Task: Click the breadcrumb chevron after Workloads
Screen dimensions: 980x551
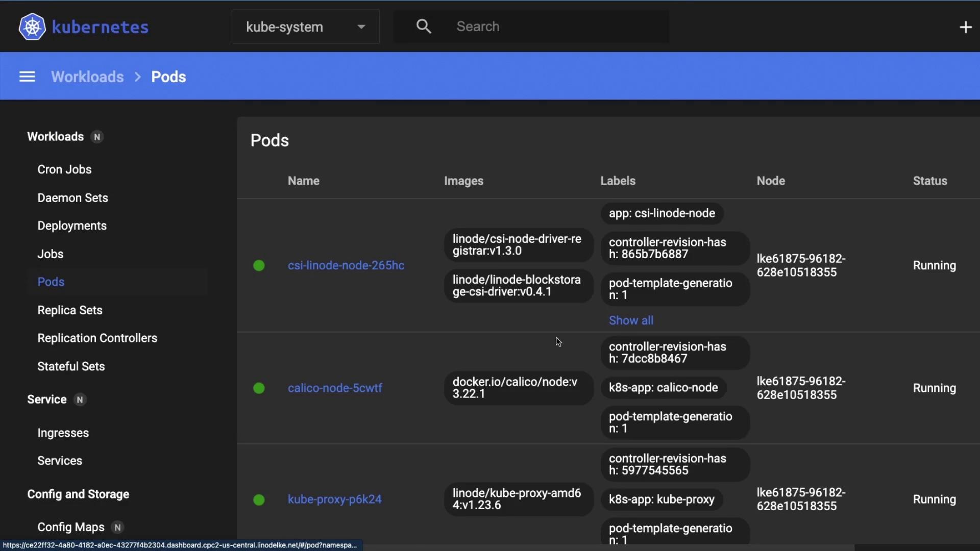Action: point(138,77)
